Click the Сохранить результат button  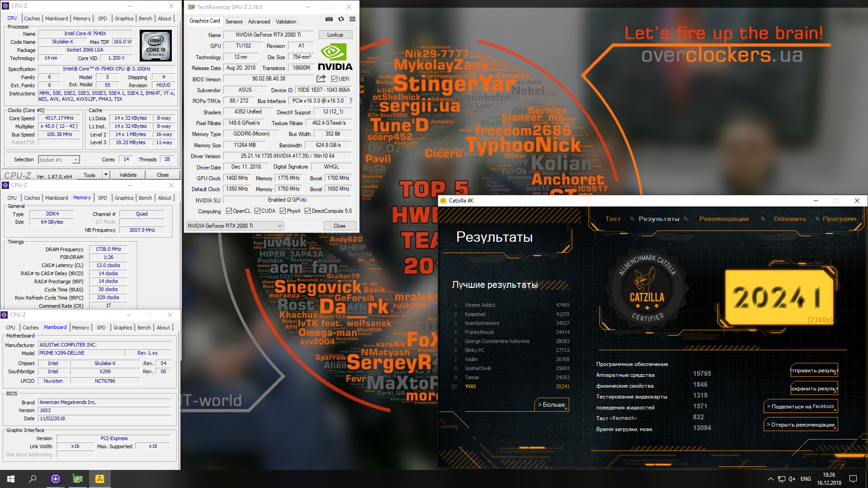814,388
